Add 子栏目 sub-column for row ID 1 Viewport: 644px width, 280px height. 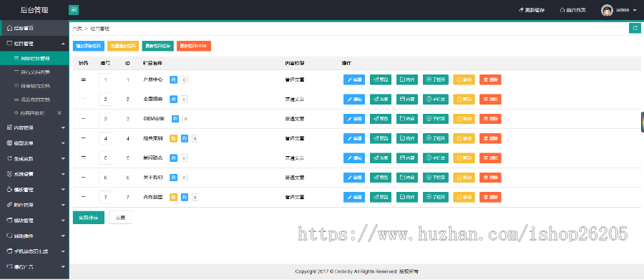click(435, 79)
